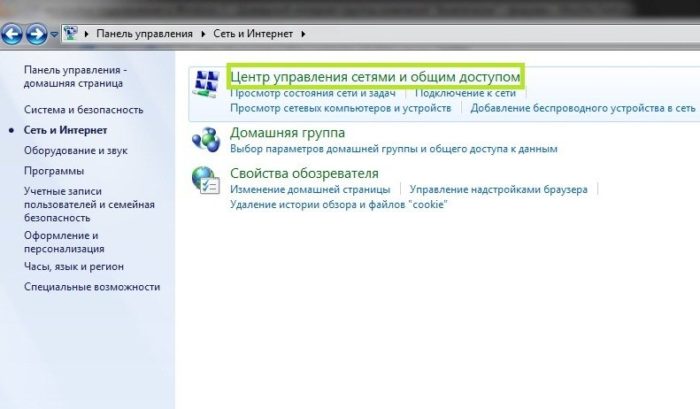This screenshot has height=409, width=700.
Task: Open the Домашняя группа heading link
Action: pyautogui.click(x=287, y=132)
